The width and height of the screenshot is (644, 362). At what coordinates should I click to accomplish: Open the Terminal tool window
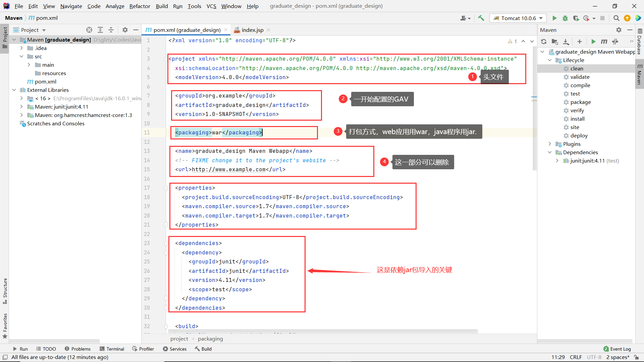pos(112,349)
